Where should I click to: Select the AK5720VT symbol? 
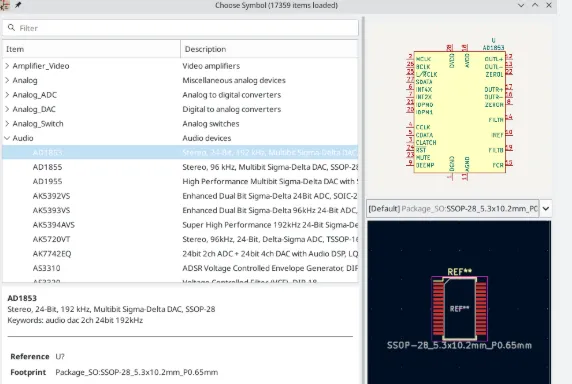pos(51,239)
